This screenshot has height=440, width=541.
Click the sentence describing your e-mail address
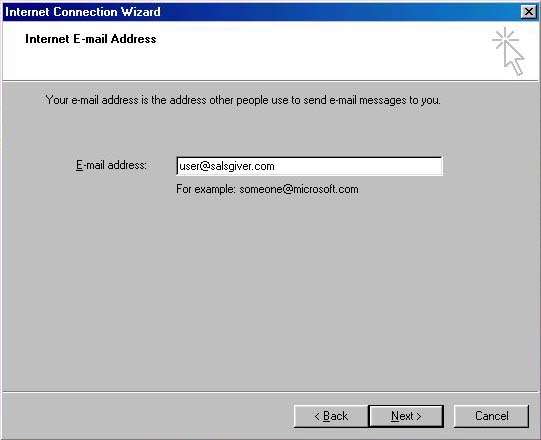coord(243,100)
